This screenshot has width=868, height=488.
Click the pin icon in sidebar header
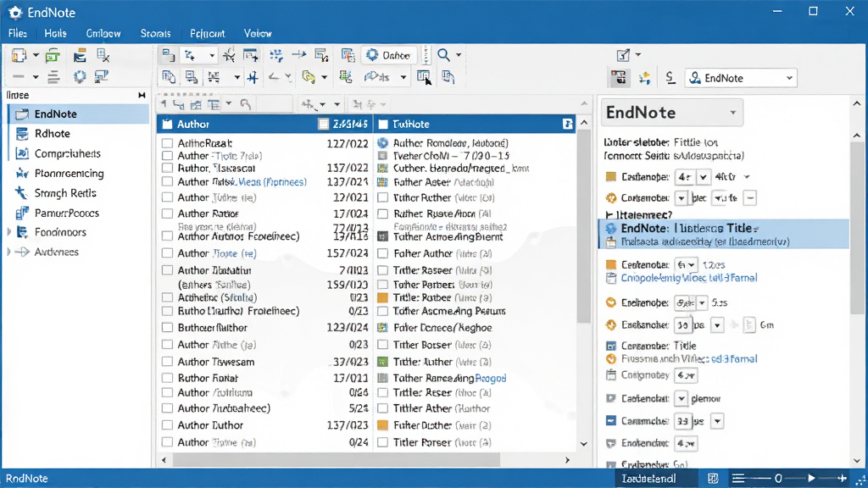(x=142, y=95)
